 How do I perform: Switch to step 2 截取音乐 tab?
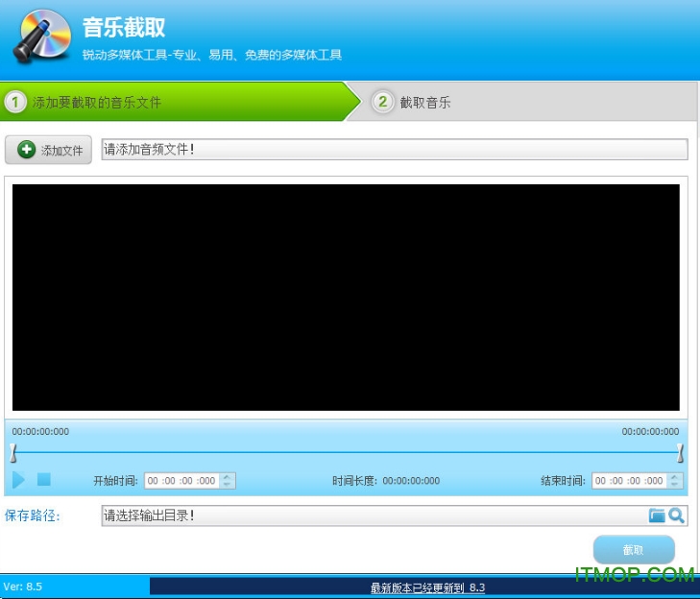coord(522,102)
